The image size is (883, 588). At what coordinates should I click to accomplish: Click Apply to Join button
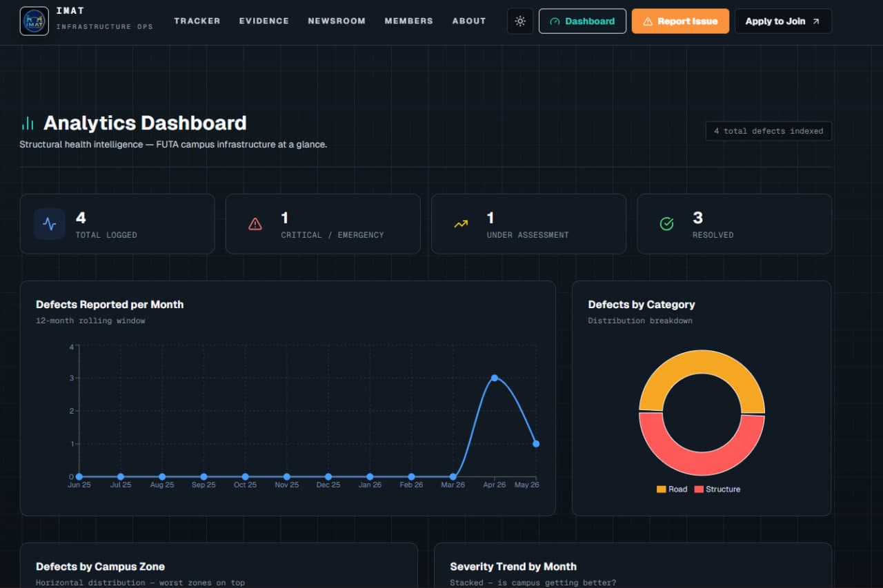coord(783,21)
